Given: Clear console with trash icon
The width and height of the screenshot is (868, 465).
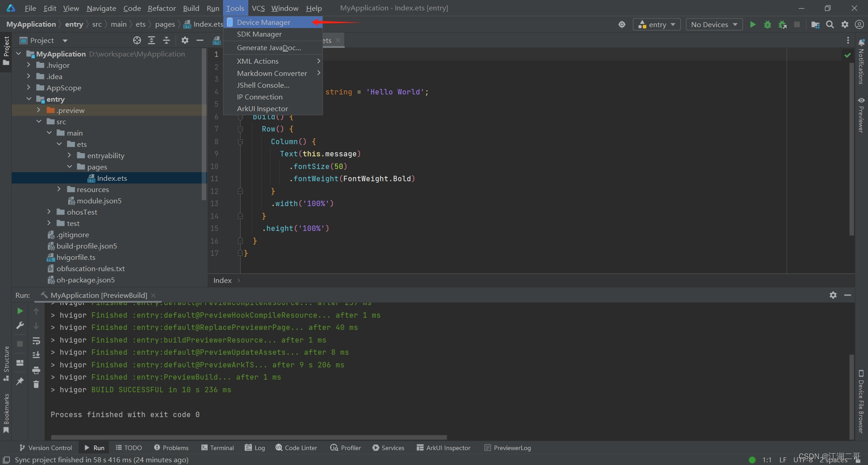Looking at the screenshot, I should tap(36, 385).
